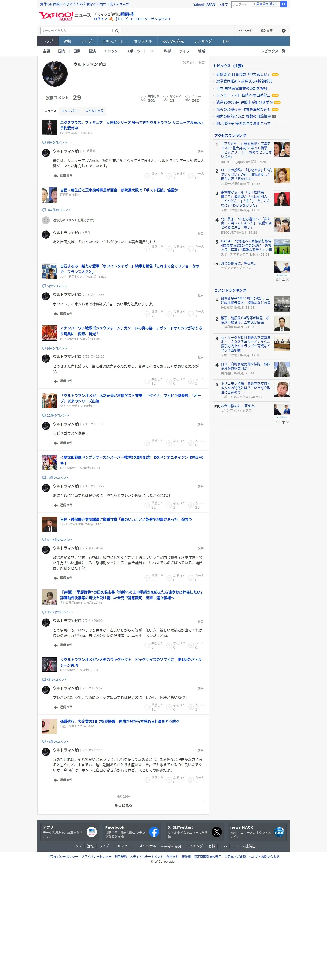Open 地域 category in sub-navigation
Screen dimensions: 327x980
pyautogui.click(x=201, y=51)
